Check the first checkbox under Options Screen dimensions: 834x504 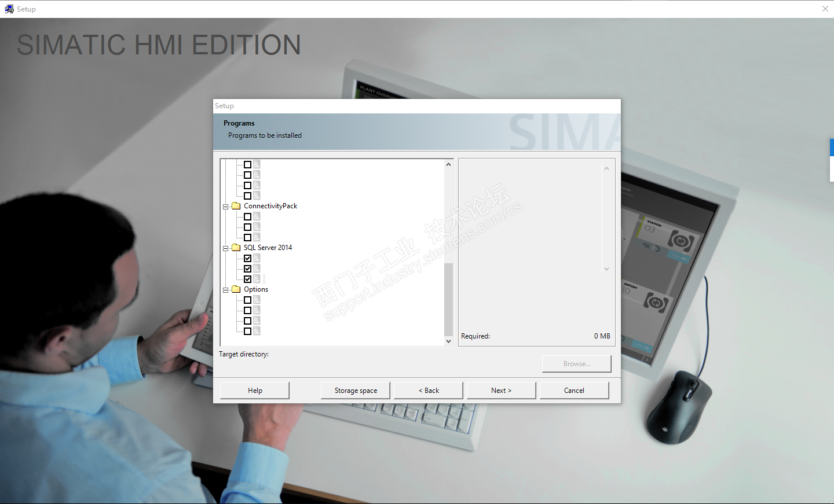[247, 300]
